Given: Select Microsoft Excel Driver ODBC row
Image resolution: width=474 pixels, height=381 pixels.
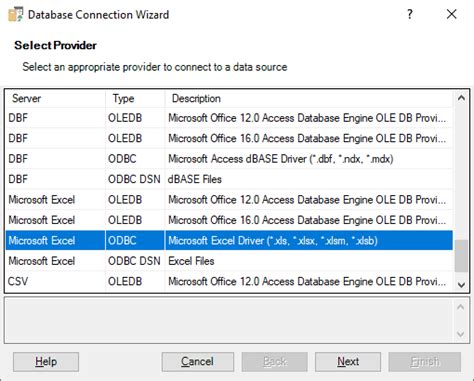Looking at the screenshot, I should (229, 241).
